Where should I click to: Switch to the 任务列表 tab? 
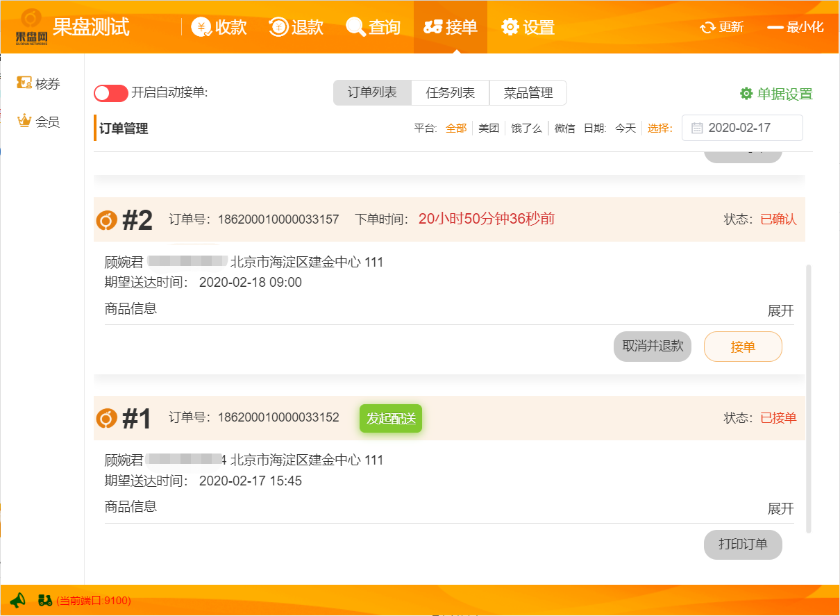click(450, 93)
